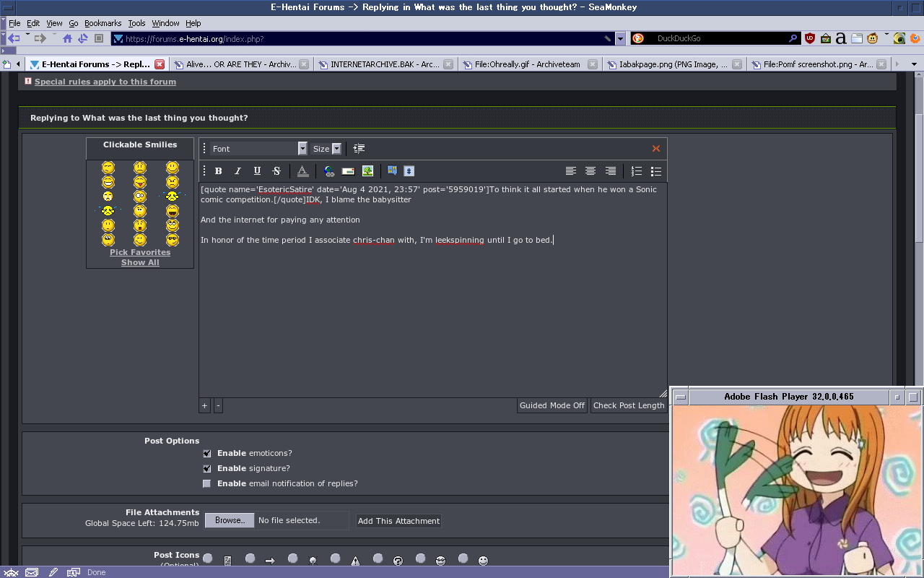The image size is (924, 578).
Task: Insert code tags with the hash icon
Action: pos(409,171)
